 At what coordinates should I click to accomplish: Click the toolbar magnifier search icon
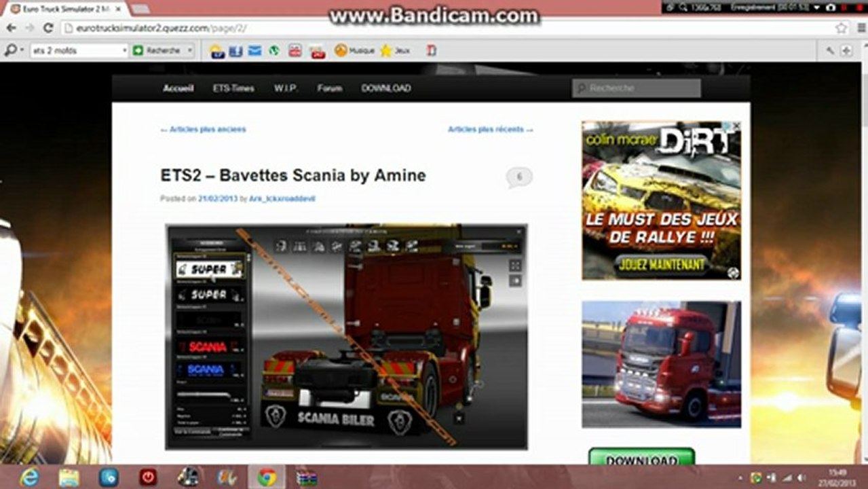10,50
